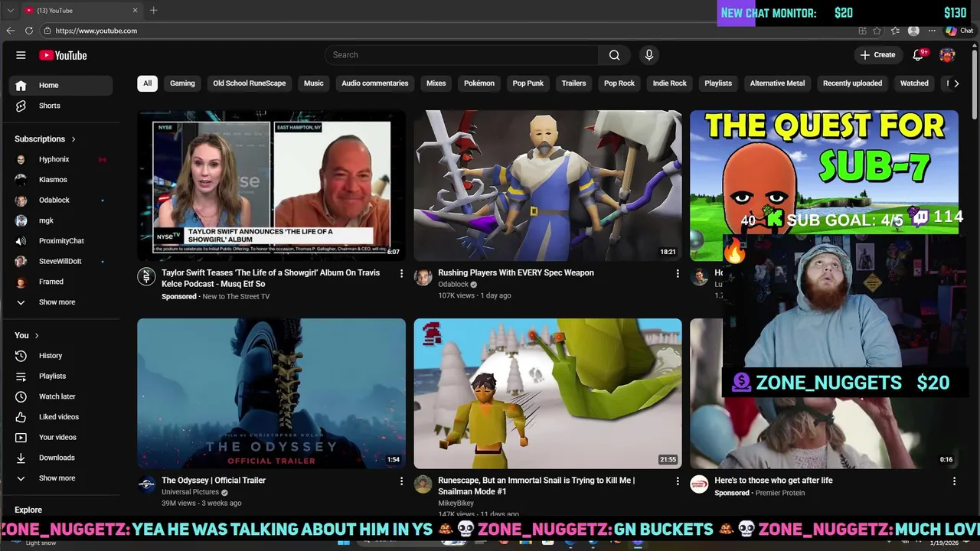
Task: Open Your videos in sidebar
Action: coord(60,437)
